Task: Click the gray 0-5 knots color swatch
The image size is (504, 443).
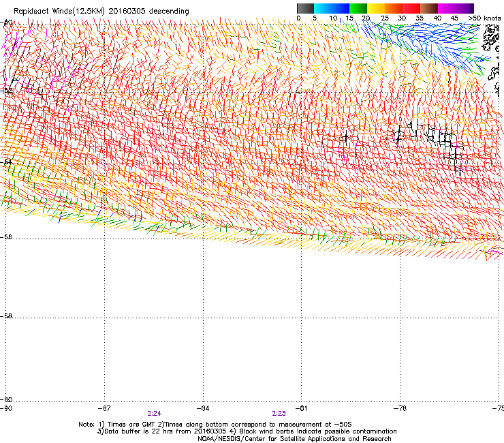Action: (305, 8)
